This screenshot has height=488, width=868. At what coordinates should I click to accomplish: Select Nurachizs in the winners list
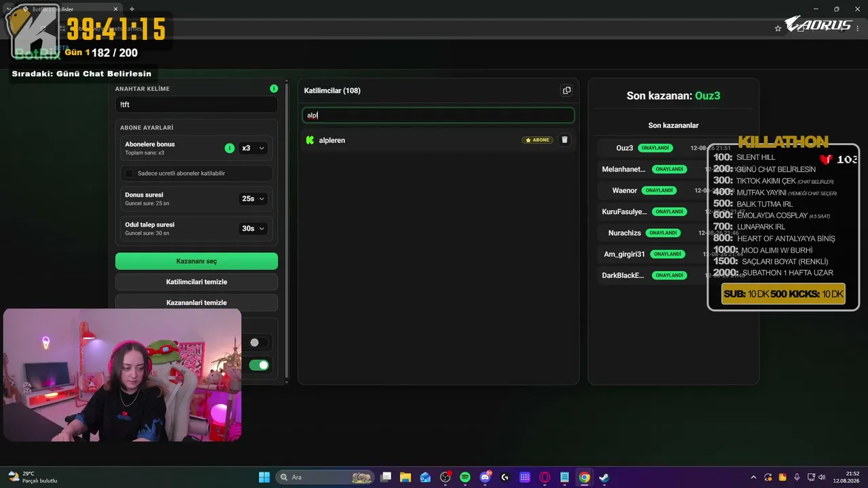coord(625,232)
